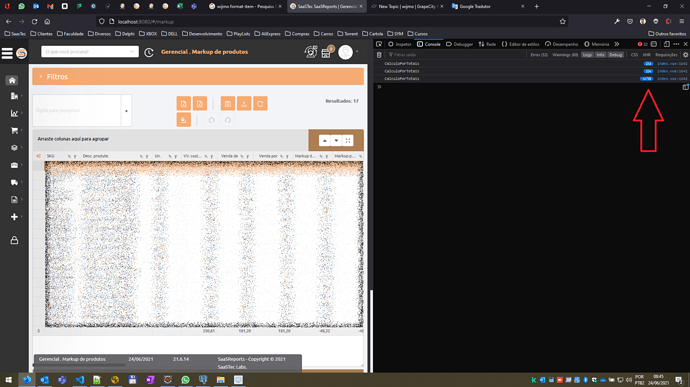Image resolution: width=690 pixels, height=387 pixels.
Task: Open the hamburger menu in SaaSTec header
Action: pyautogui.click(x=7, y=53)
